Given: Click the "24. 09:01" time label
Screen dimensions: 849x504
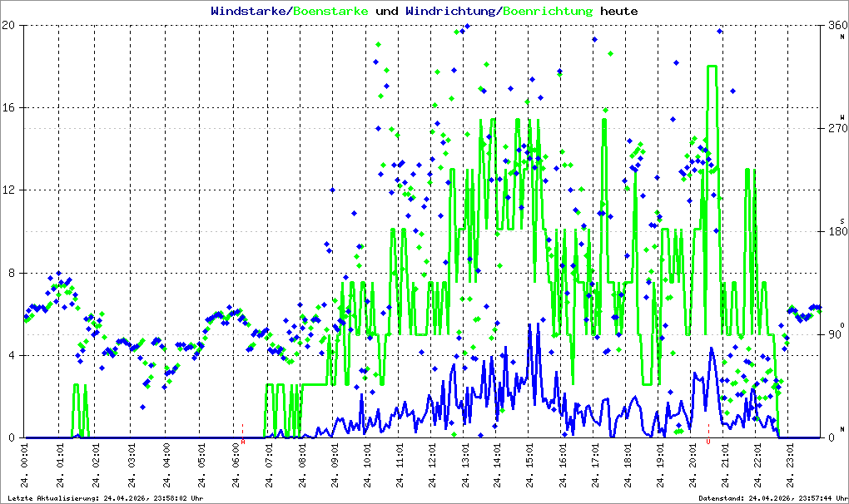Looking at the screenshot, I should click(x=335, y=466).
